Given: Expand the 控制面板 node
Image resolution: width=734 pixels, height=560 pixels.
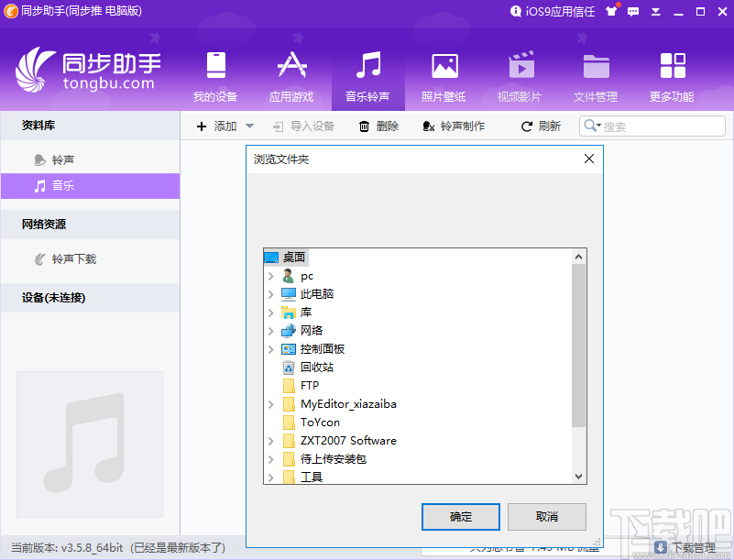Looking at the screenshot, I should (x=270, y=348).
